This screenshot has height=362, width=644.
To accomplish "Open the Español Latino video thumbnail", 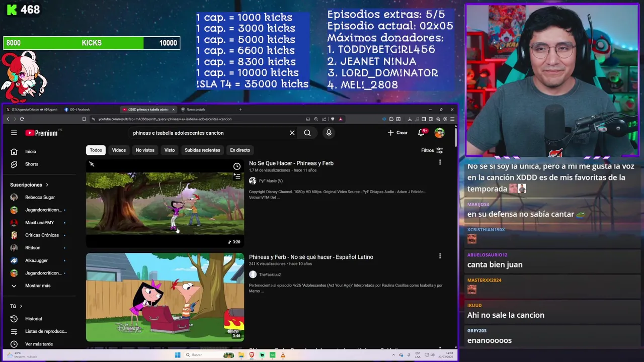I will [x=165, y=297].
